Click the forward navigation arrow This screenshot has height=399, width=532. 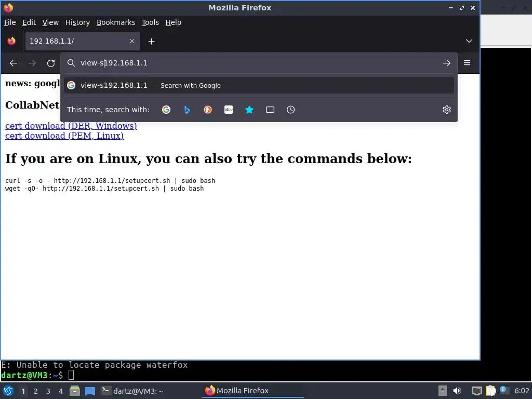click(x=32, y=63)
